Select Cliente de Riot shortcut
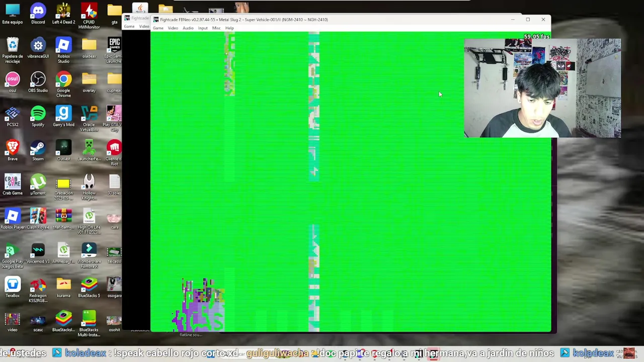The image size is (644, 362). point(114,153)
